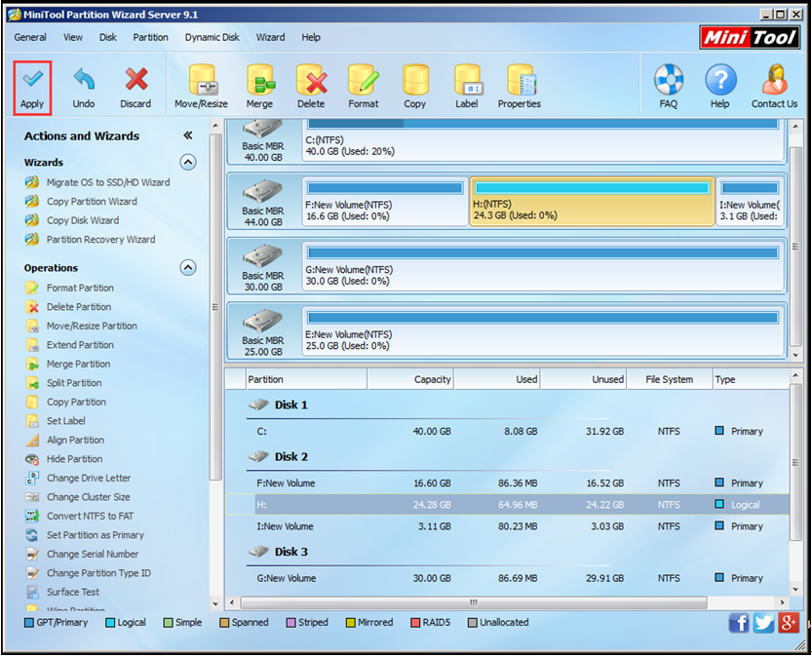
Task: Share on Facebook icon
Action: tap(739, 622)
